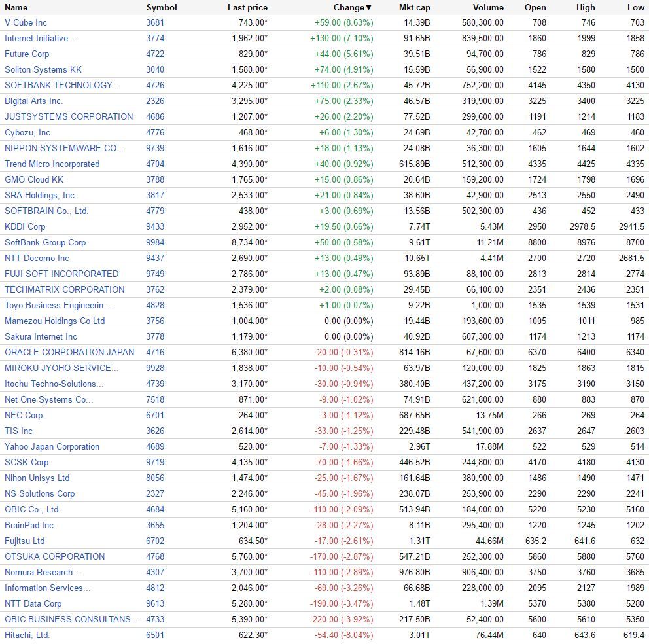
Task: Click the Change column sort arrow
Action: 369,7
